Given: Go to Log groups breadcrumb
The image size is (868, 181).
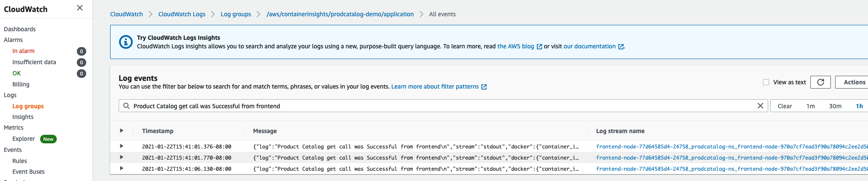Looking at the screenshot, I should tap(236, 14).
